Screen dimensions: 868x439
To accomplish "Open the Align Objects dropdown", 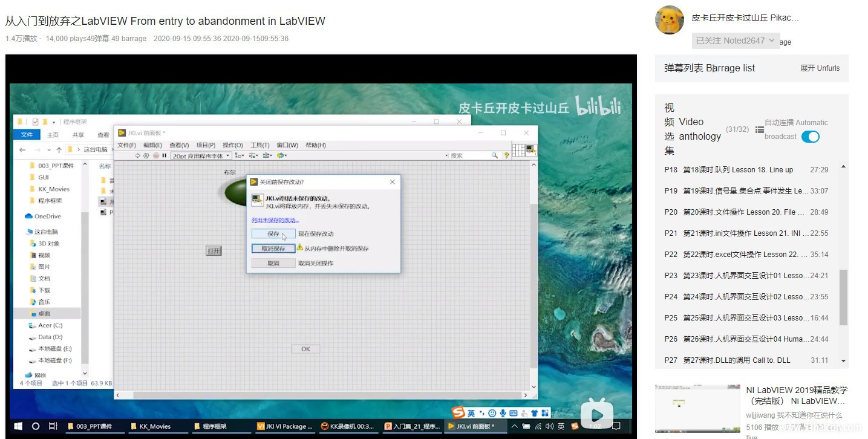I will (240, 155).
